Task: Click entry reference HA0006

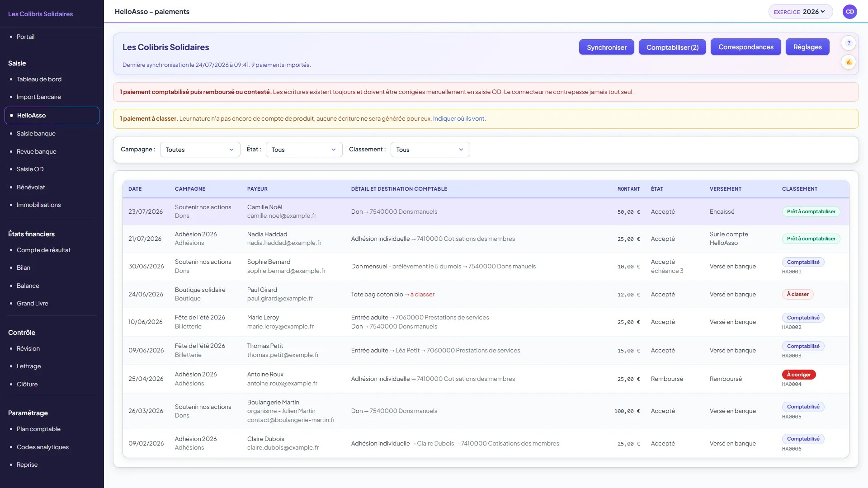Action: click(x=792, y=449)
